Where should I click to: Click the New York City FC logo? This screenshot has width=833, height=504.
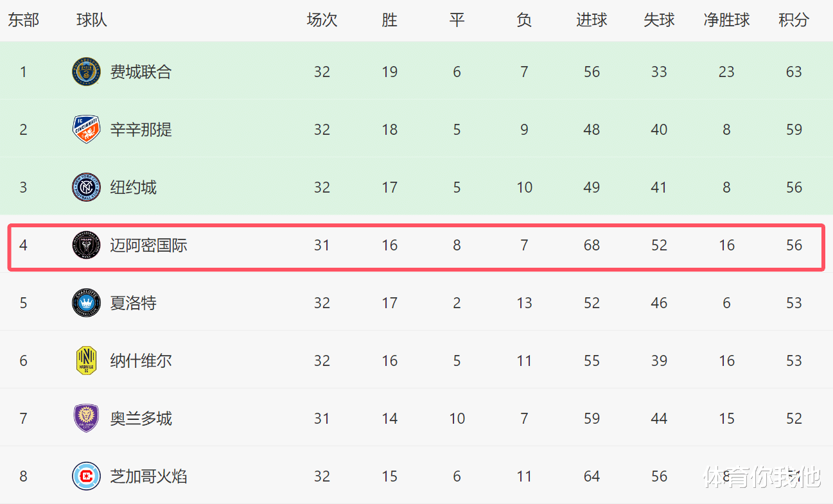[x=86, y=187]
